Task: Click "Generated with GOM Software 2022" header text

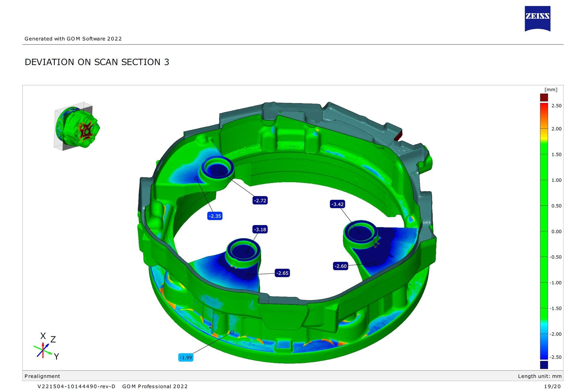Action: pyautogui.click(x=73, y=39)
